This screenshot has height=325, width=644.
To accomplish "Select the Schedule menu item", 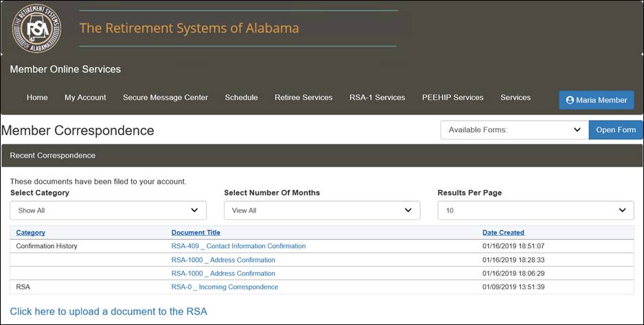I will pos(241,97).
